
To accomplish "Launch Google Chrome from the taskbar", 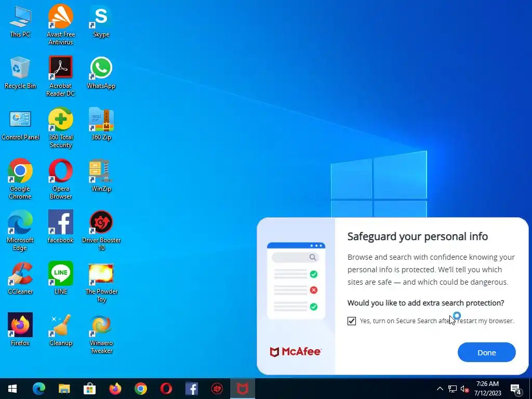I will point(140,389).
